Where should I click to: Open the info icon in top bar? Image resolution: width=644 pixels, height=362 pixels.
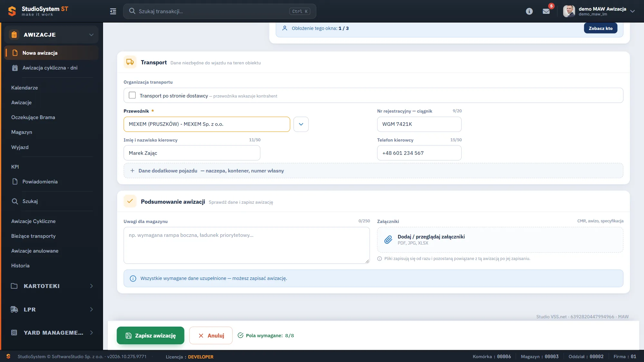pos(529,11)
